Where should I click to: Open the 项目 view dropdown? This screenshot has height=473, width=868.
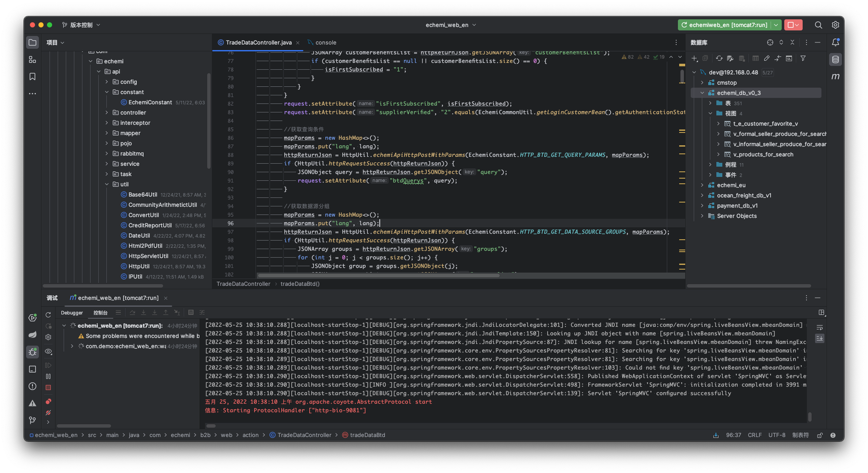point(56,43)
